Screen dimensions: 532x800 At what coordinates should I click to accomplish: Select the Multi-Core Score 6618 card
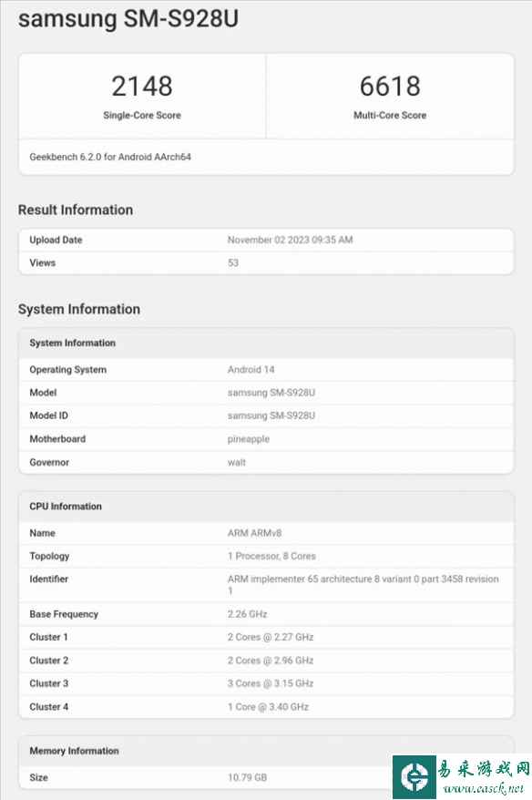390,95
